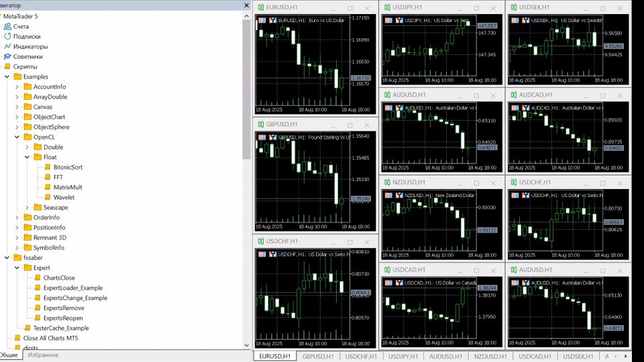Screen dimensions: 644x362
Task: Click the BitonicSort script icon
Action: (48, 167)
